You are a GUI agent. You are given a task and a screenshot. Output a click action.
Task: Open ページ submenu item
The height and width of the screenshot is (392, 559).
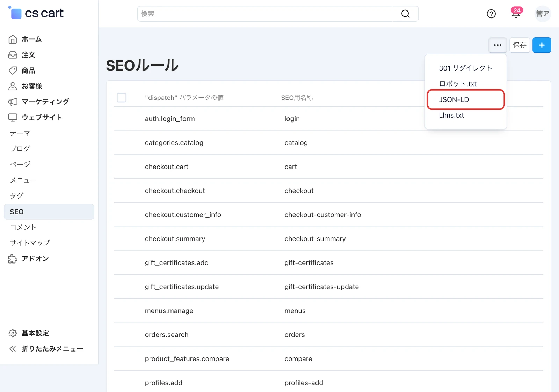[20, 164]
